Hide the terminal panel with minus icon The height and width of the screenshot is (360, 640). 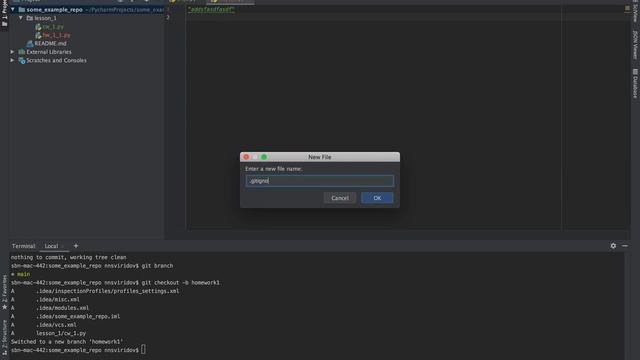[x=625, y=246]
